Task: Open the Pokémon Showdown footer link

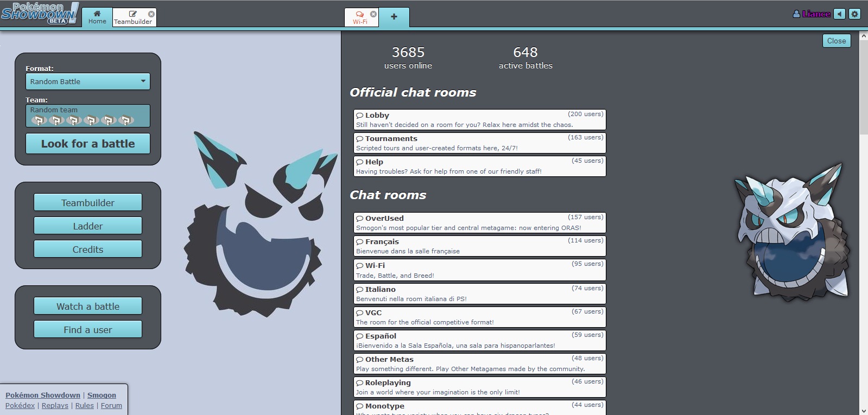Action: click(x=43, y=395)
